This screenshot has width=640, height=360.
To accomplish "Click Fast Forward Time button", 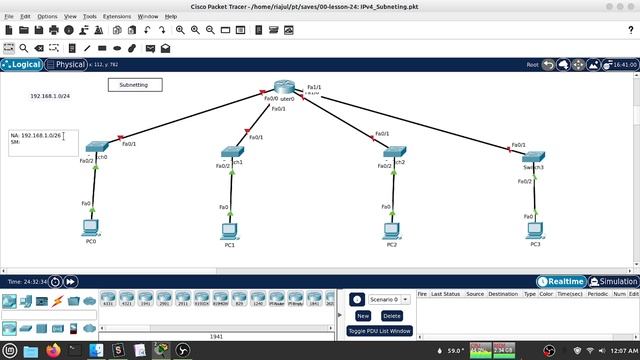I will coord(70,281).
